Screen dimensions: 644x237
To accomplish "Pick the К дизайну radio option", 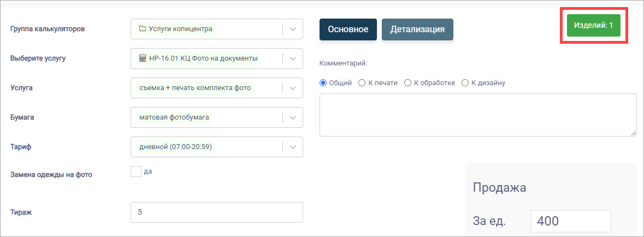I will 465,83.
